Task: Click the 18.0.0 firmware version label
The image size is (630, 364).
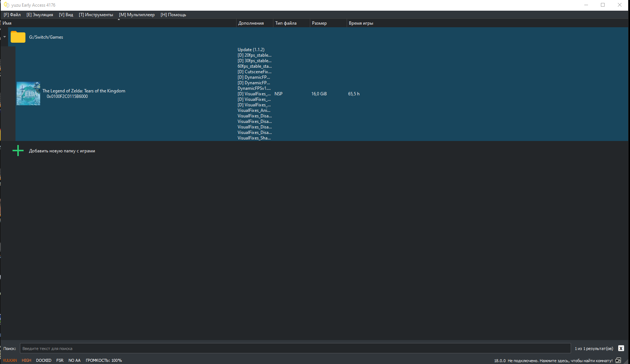Action: tap(500, 361)
